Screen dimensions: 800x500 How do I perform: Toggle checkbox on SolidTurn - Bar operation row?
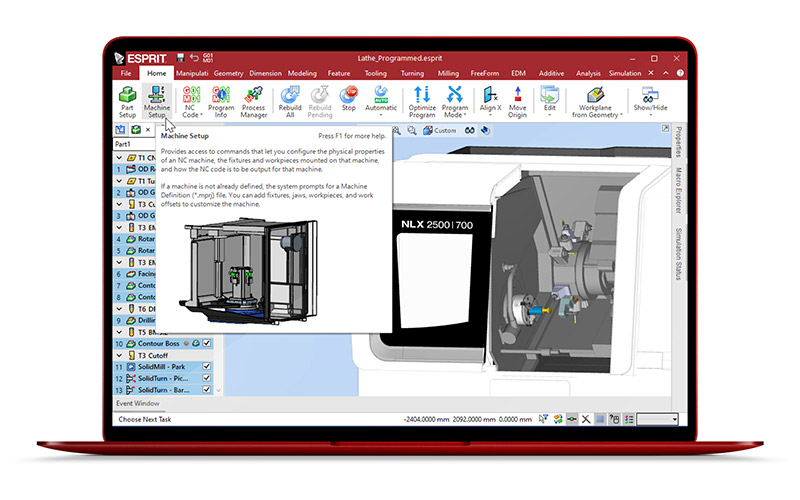[x=207, y=391]
